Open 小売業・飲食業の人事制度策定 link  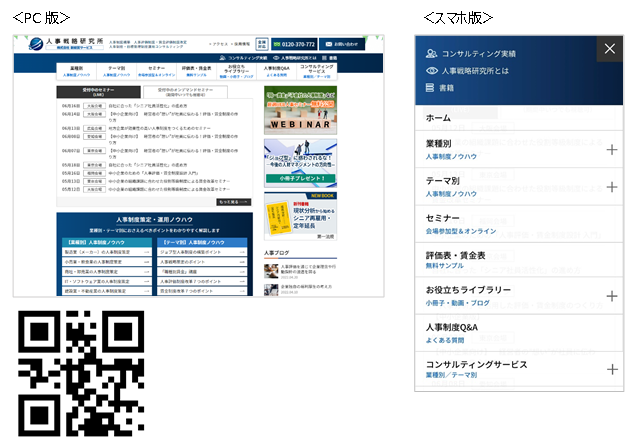pyautogui.click(x=107, y=262)
